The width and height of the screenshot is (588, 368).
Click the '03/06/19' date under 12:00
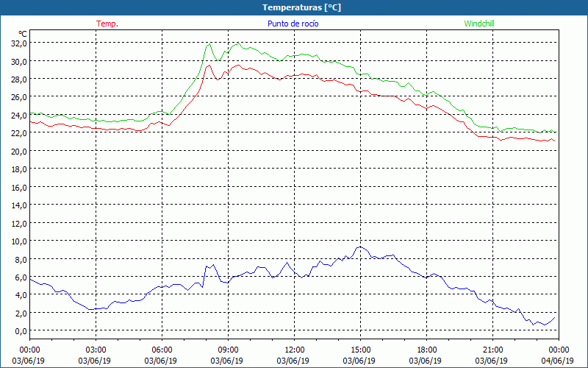(x=293, y=361)
